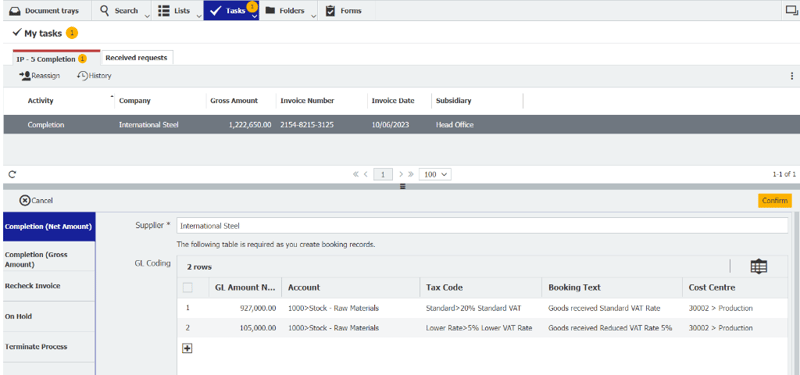Click the GL Amount column header

(x=245, y=287)
